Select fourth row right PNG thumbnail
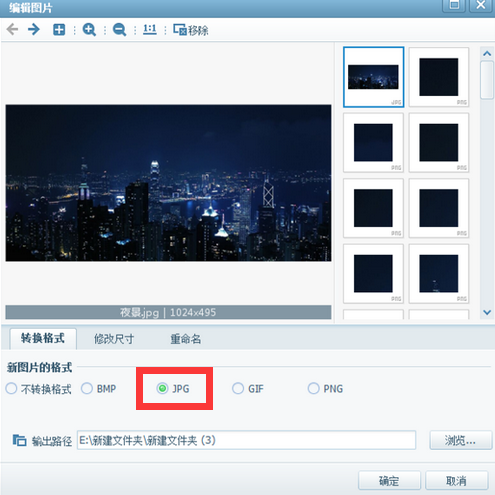 [439, 273]
